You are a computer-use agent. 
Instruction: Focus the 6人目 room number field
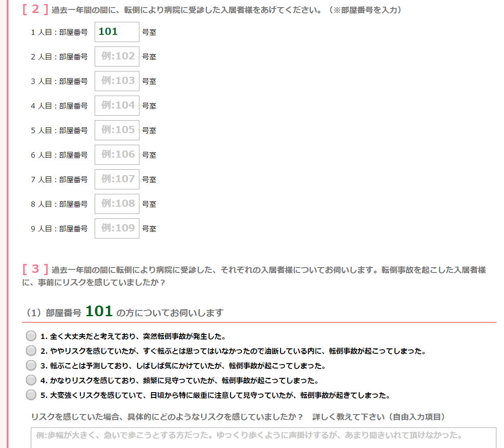[117, 155]
